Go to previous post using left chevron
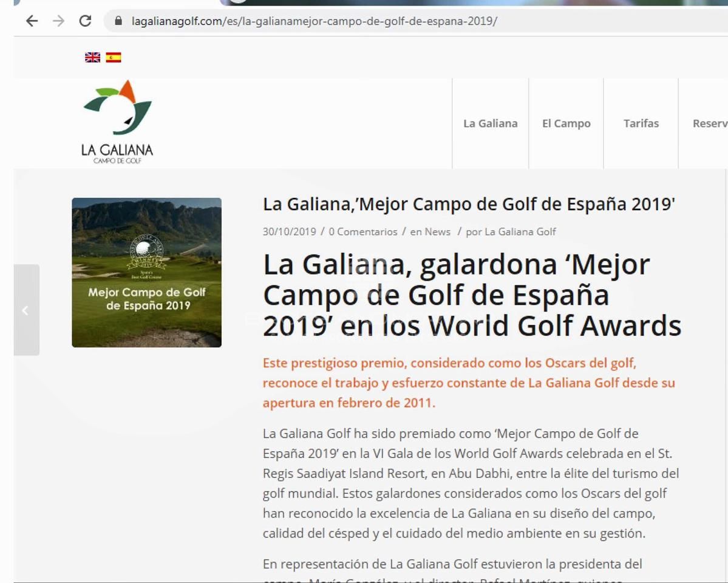Viewport: 728px width, 583px height. (x=26, y=310)
